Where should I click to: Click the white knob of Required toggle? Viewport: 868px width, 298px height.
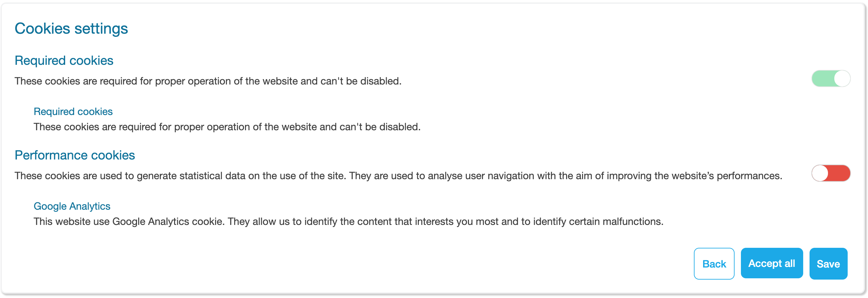[842, 78]
